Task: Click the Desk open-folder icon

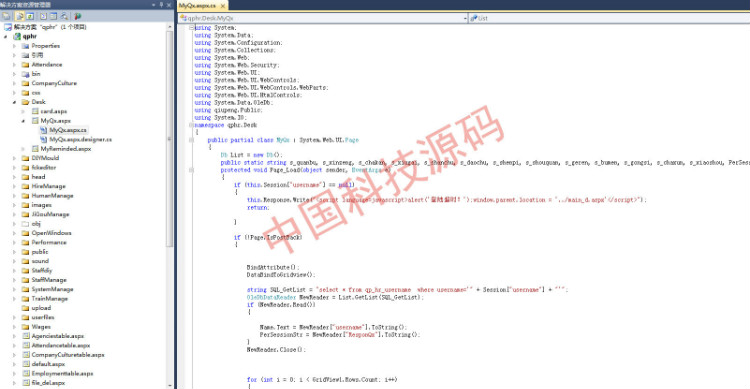Action: point(25,102)
